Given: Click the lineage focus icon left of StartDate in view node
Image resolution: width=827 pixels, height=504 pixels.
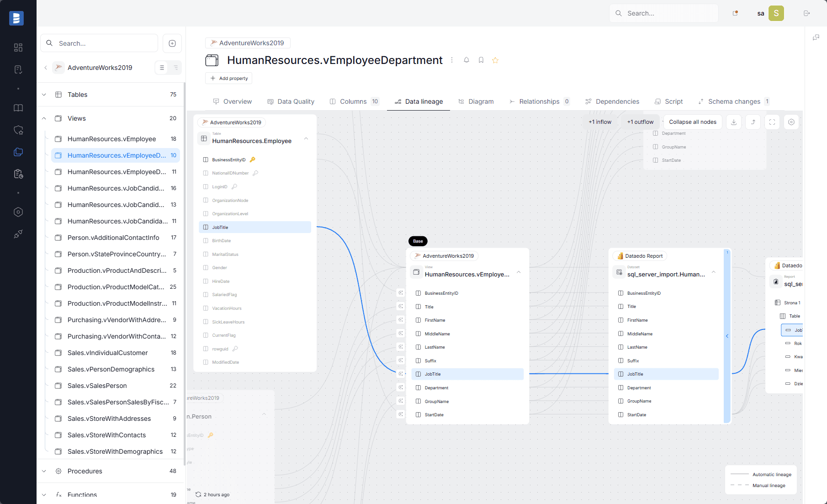Looking at the screenshot, I should click(401, 414).
